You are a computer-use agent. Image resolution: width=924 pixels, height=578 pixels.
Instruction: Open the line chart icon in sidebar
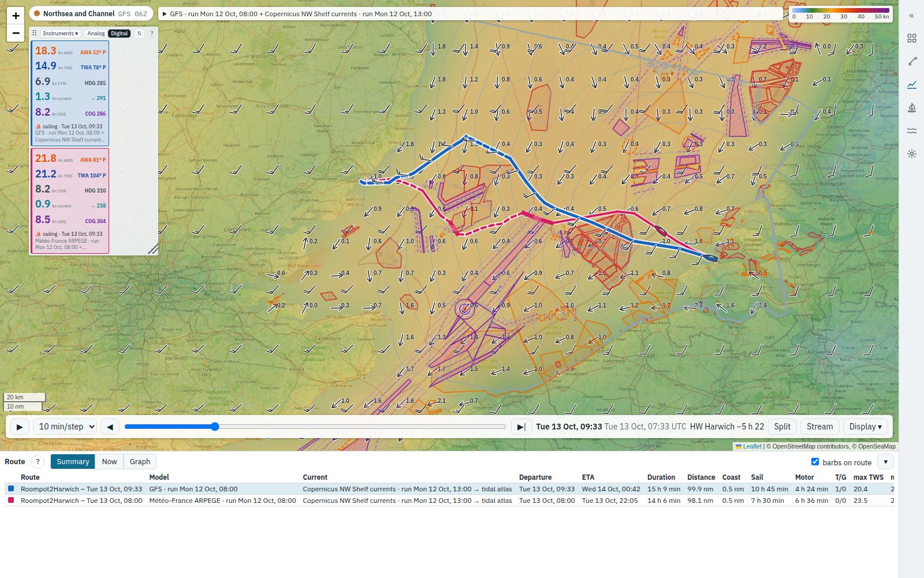912,84
